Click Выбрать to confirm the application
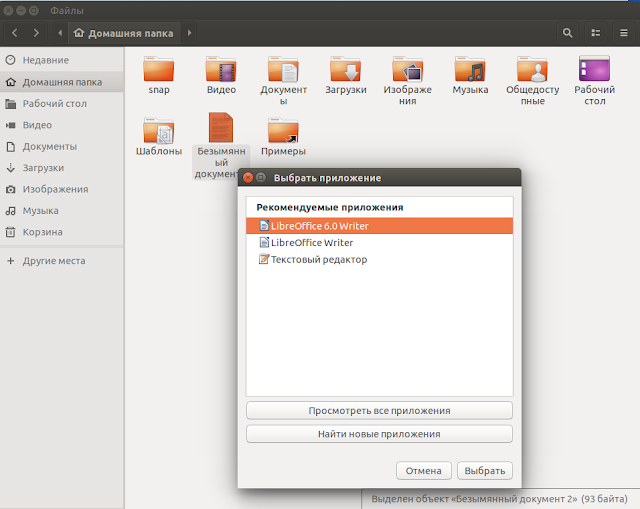 click(x=485, y=471)
